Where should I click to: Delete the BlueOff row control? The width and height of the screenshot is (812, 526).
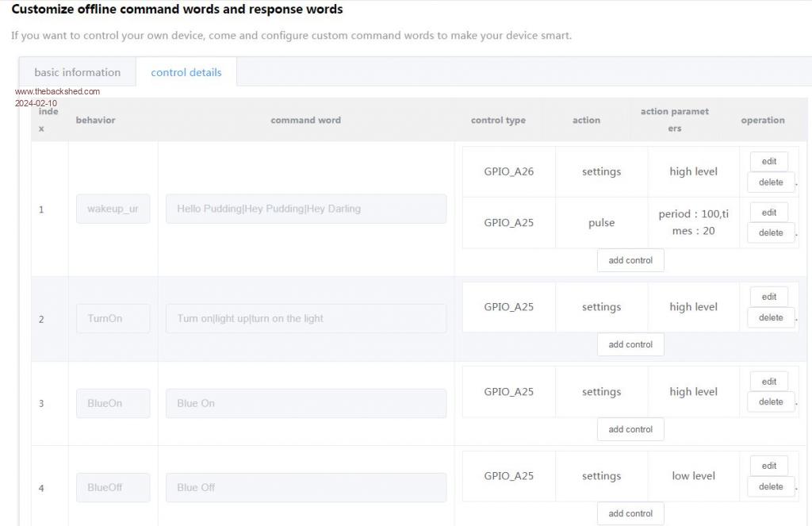click(770, 487)
